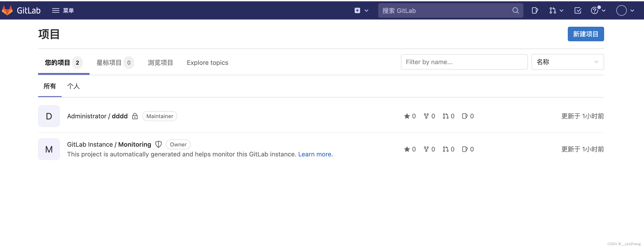Click the GitLab fox logo
Image resolution: width=644 pixels, height=248 pixels.
[x=7, y=10]
